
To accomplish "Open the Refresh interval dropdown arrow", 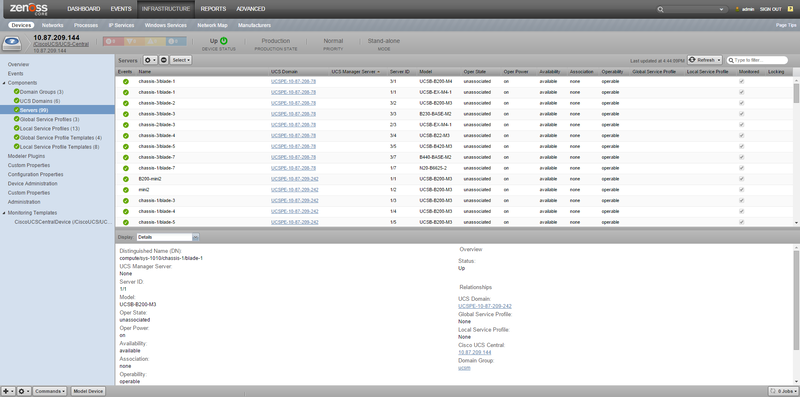I will coord(719,60).
